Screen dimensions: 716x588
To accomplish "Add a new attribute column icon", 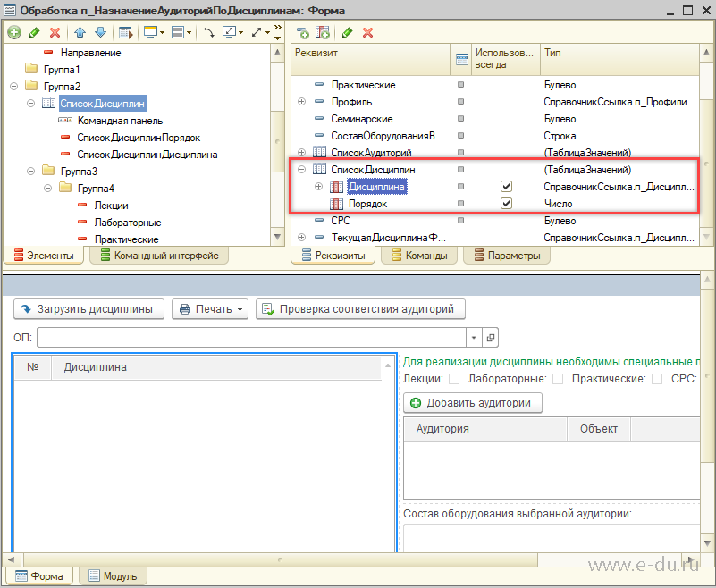I will (323, 32).
